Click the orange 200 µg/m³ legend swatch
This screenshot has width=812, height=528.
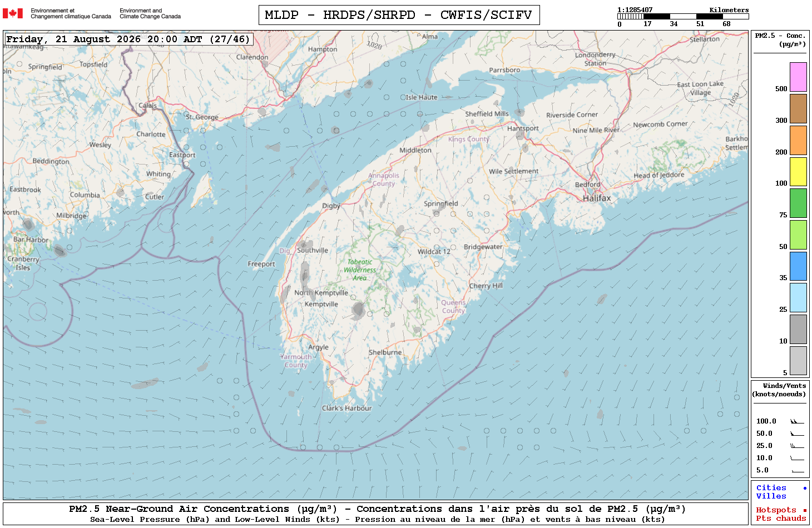(798, 140)
